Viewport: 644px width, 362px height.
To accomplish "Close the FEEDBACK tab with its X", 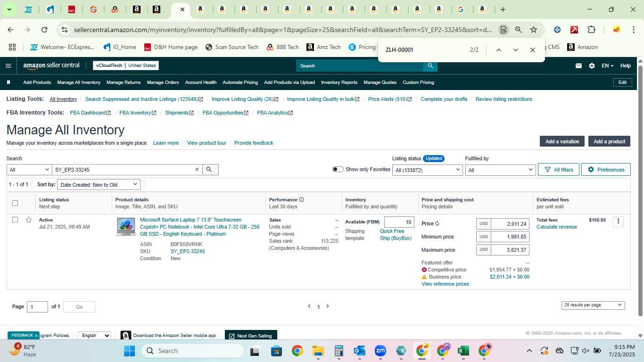I will (36, 336).
